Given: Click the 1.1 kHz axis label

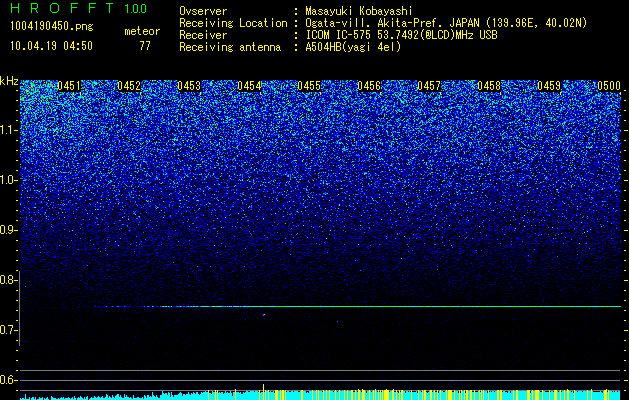Looking at the screenshot, I should pyautogui.click(x=7, y=130).
